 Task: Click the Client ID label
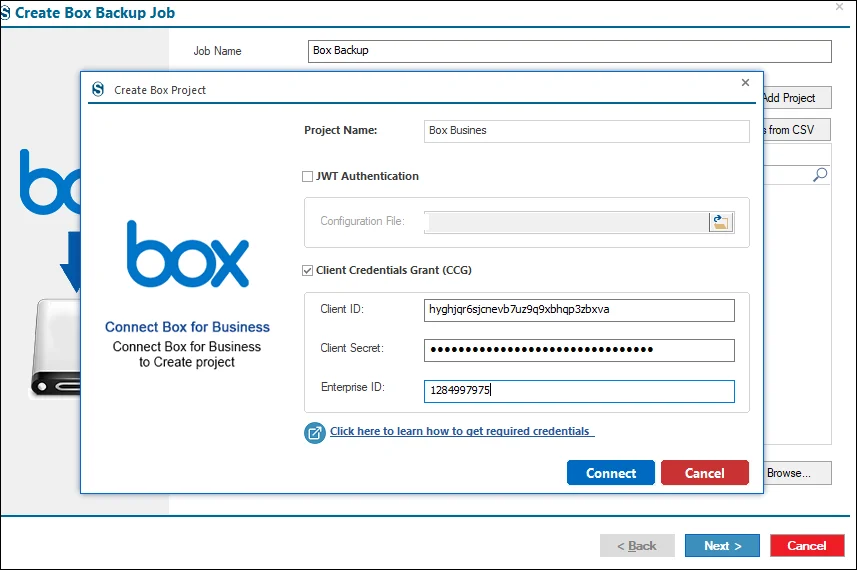(342, 309)
